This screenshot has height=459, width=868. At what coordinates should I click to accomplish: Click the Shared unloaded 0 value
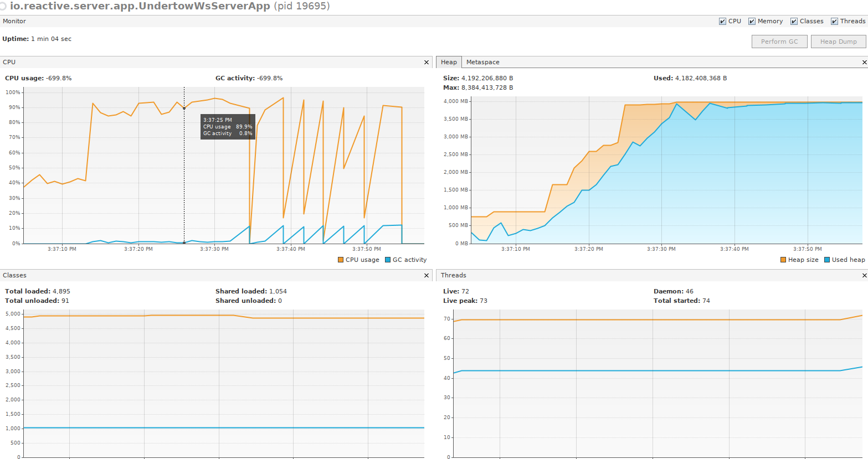click(x=280, y=301)
